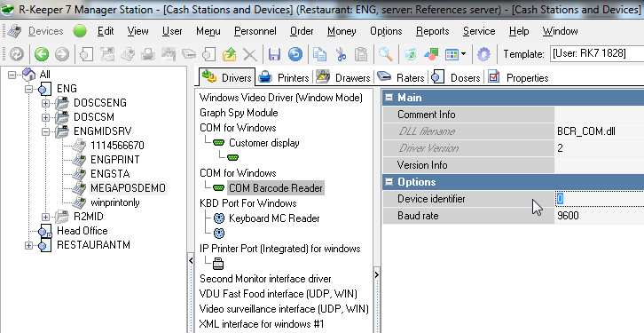Click the Device identifier value field
The width and height of the screenshot is (644, 333).
pos(600,199)
